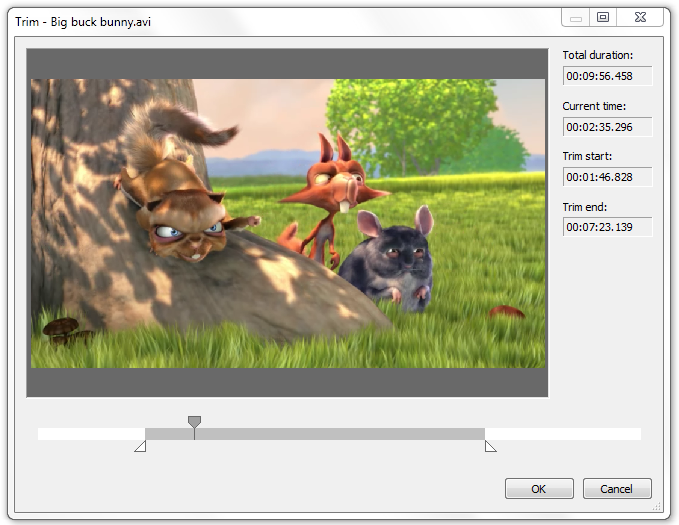Click the OK button
Screen dimensions: 679x525
pos(539,489)
